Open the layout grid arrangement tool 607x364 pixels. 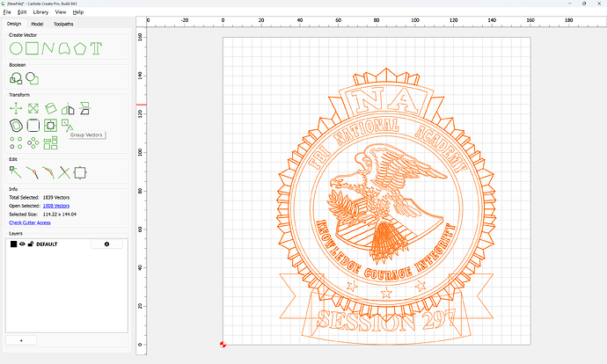(50, 142)
